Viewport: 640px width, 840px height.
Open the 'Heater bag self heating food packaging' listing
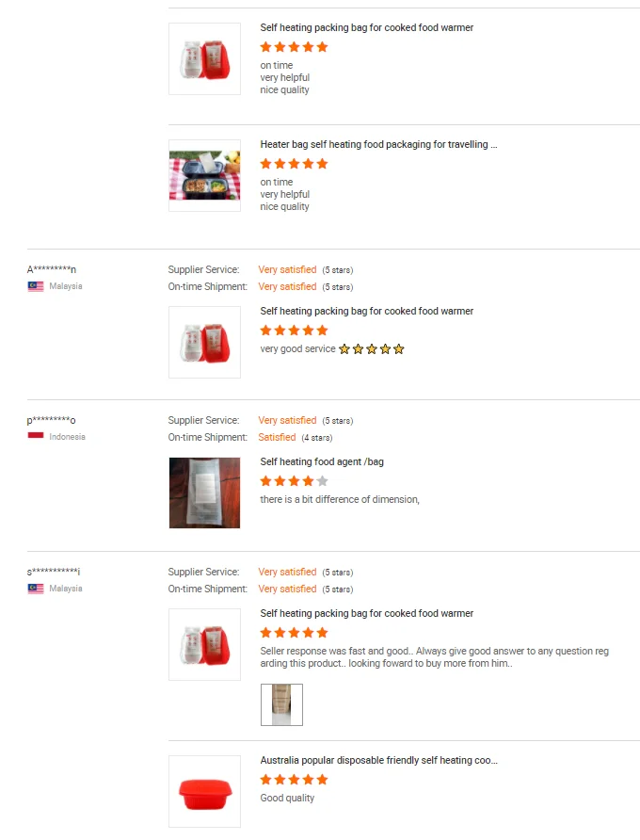pos(379,143)
